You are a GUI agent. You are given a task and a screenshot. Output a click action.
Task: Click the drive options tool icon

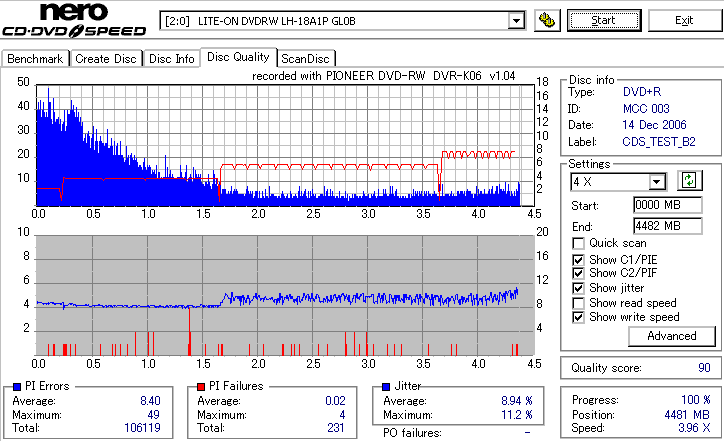547,21
